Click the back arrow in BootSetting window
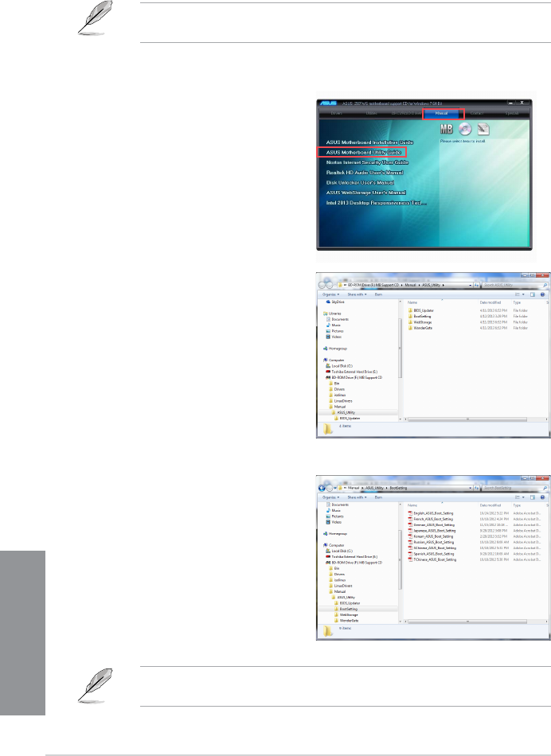 coord(322,488)
